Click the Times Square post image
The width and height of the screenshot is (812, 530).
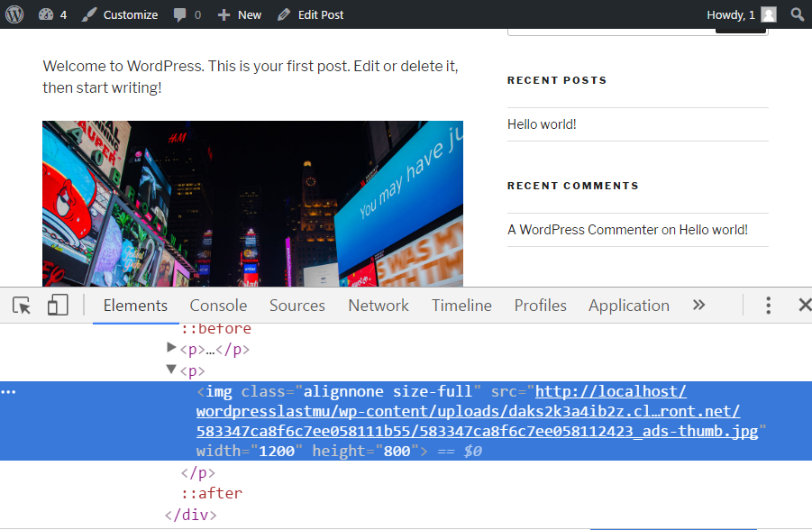coord(252,204)
